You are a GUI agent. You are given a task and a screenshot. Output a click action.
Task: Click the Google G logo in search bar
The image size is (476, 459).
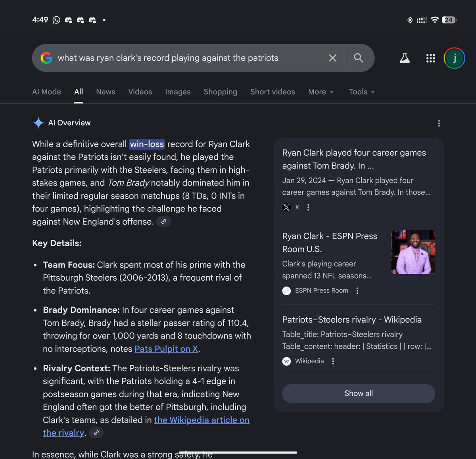46,58
